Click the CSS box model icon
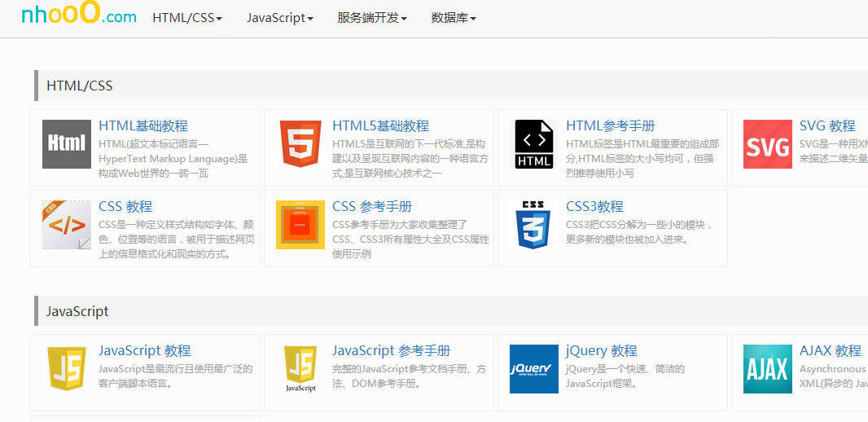 tap(300, 225)
